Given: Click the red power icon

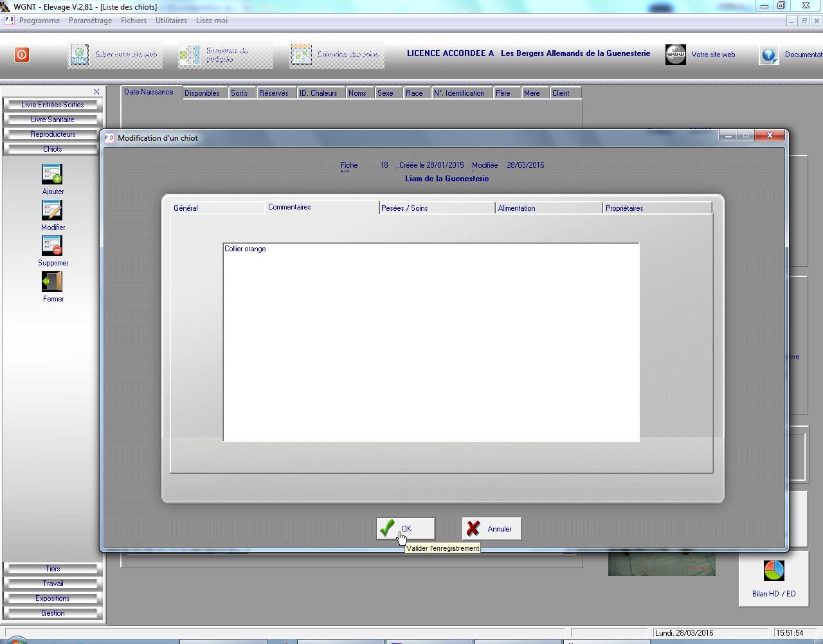Looking at the screenshot, I should coord(22,55).
